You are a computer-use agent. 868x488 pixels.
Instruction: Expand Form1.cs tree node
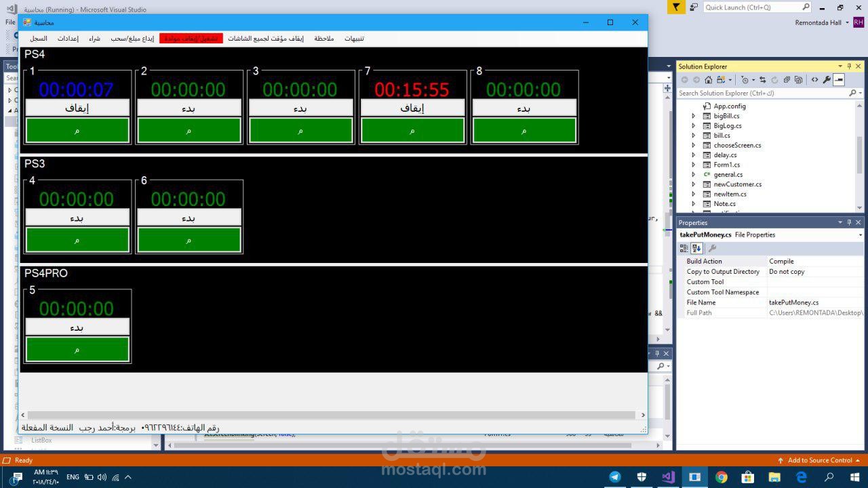point(693,165)
